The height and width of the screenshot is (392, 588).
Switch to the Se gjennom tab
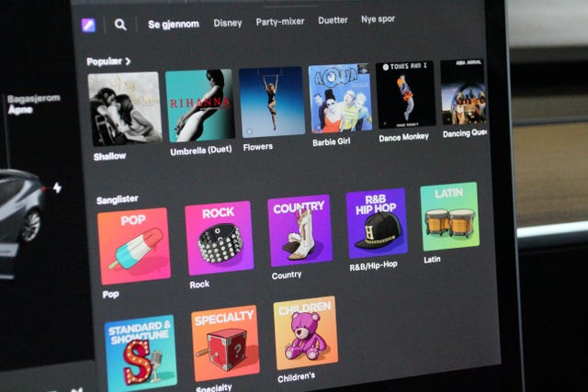[x=174, y=25]
